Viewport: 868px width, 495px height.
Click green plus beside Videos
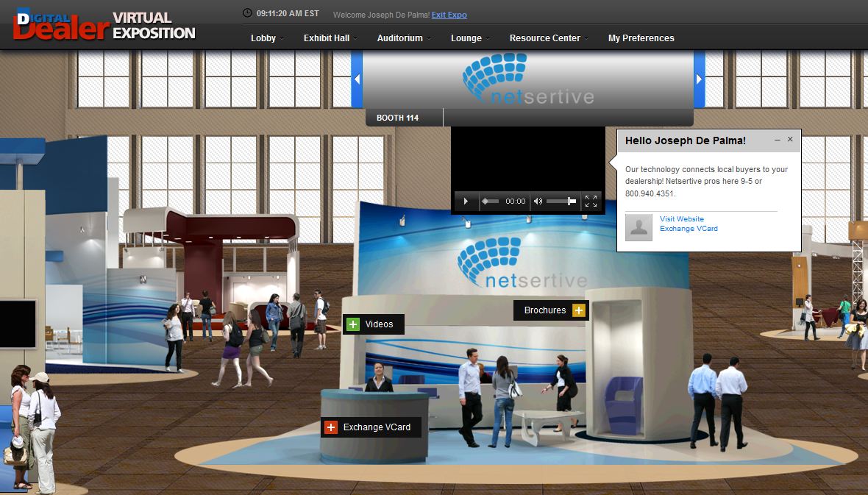click(x=353, y=324)
